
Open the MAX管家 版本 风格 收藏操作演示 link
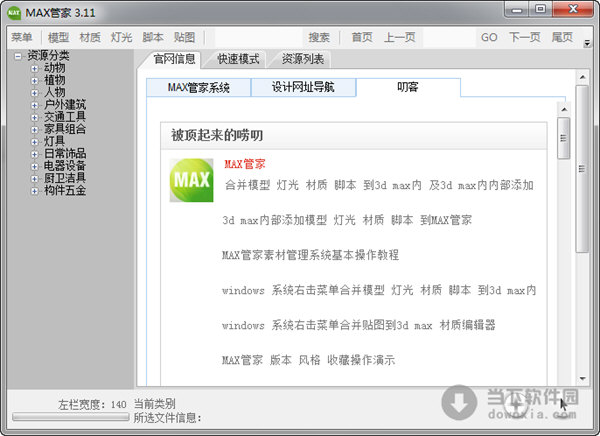click(308, 360)
